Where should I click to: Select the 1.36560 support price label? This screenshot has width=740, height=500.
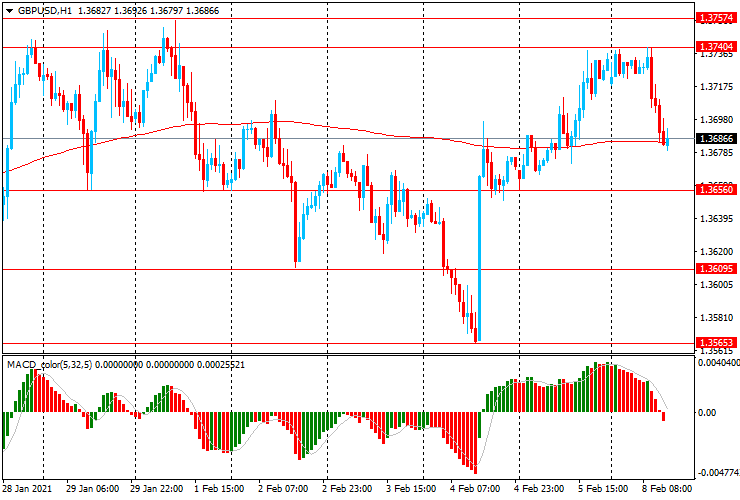[717, 189]
